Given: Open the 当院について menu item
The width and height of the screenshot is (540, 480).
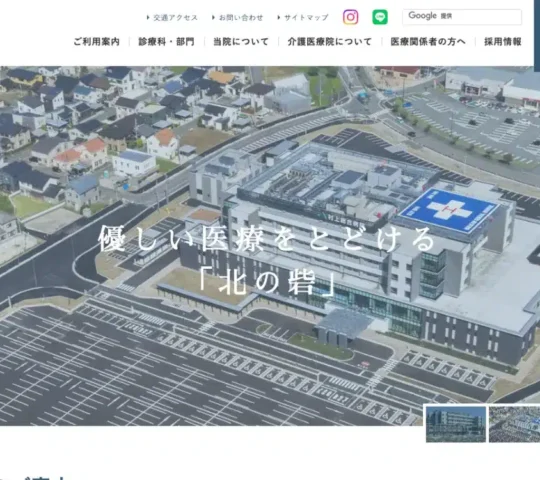Looking at the screenshot, I should pyautogui.click(x=241, y=42).
